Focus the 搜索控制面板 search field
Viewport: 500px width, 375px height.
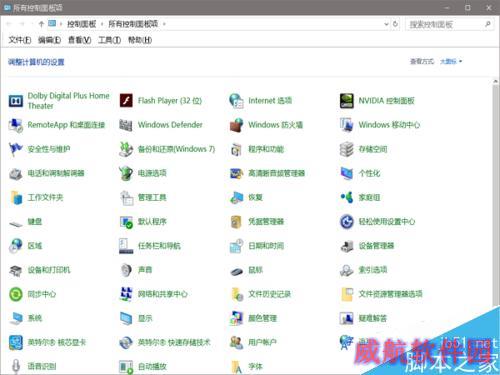[x=449, y=24]
